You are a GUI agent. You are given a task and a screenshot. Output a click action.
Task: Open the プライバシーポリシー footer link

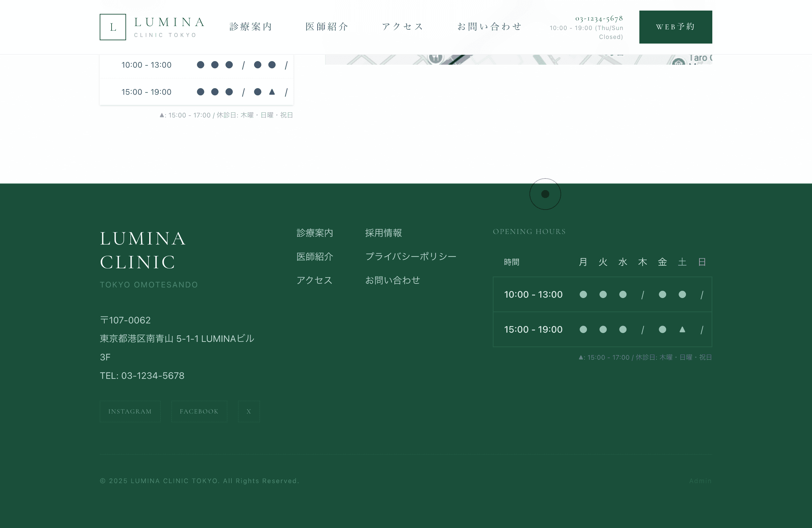coord(411,256)
